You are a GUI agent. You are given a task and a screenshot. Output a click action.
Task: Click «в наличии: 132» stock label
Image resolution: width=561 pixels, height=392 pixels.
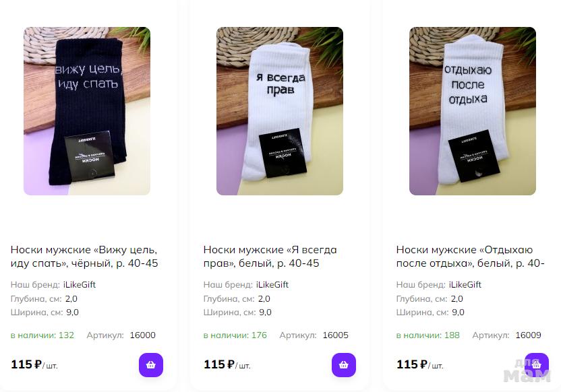tap(42, 335)
